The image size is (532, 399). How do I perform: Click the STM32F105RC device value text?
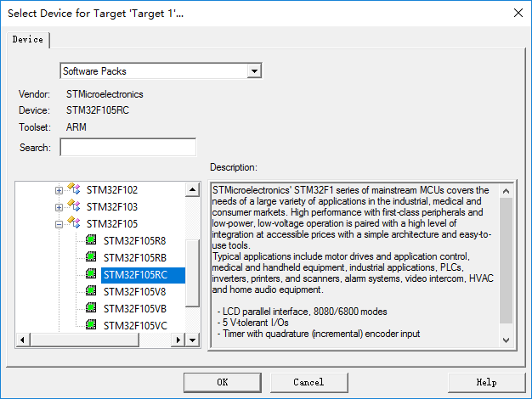pyautogui.click(x=98, y=110)
